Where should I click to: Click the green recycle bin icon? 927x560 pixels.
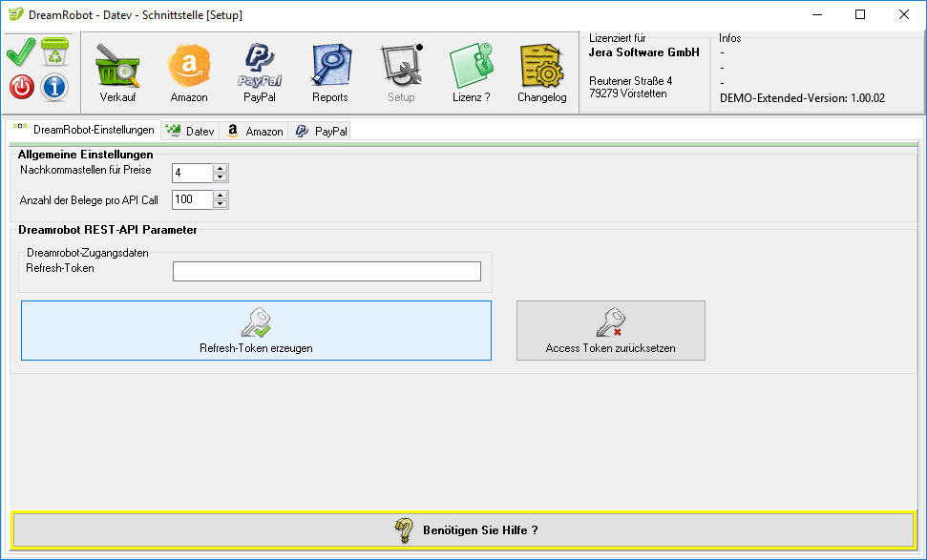[x=54, y=52]
